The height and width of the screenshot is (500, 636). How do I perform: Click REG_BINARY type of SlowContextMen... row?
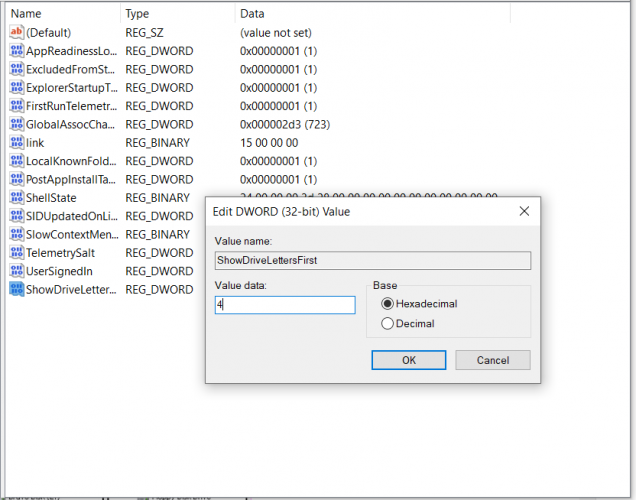click(157, 234)
